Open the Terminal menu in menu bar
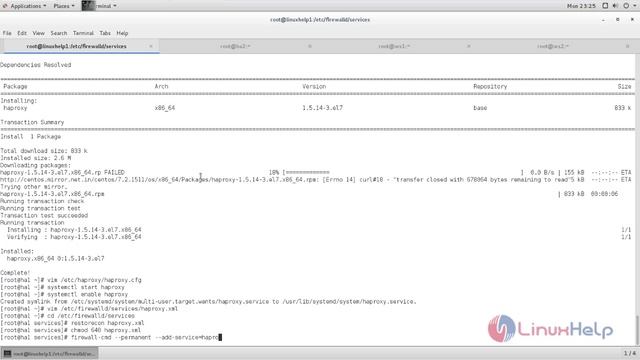Screen dimensions: 640x360 [83, 33]
